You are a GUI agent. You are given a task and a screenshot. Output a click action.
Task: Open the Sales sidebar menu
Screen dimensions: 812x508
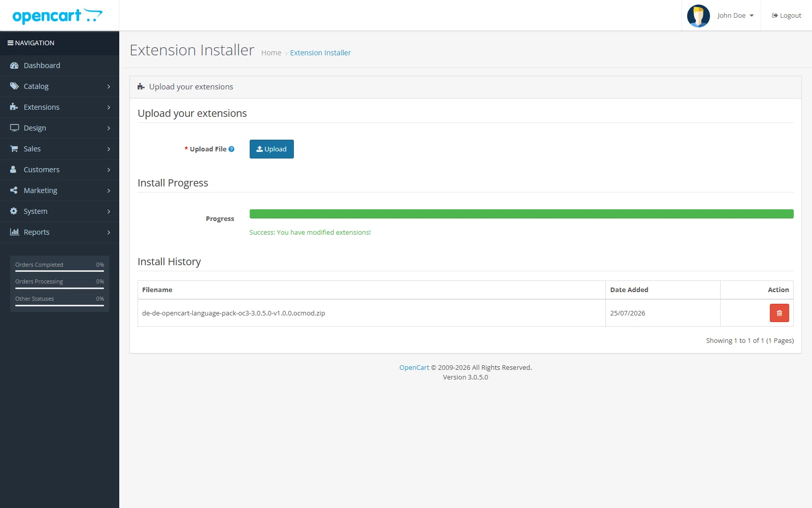(x=59, y=149)
